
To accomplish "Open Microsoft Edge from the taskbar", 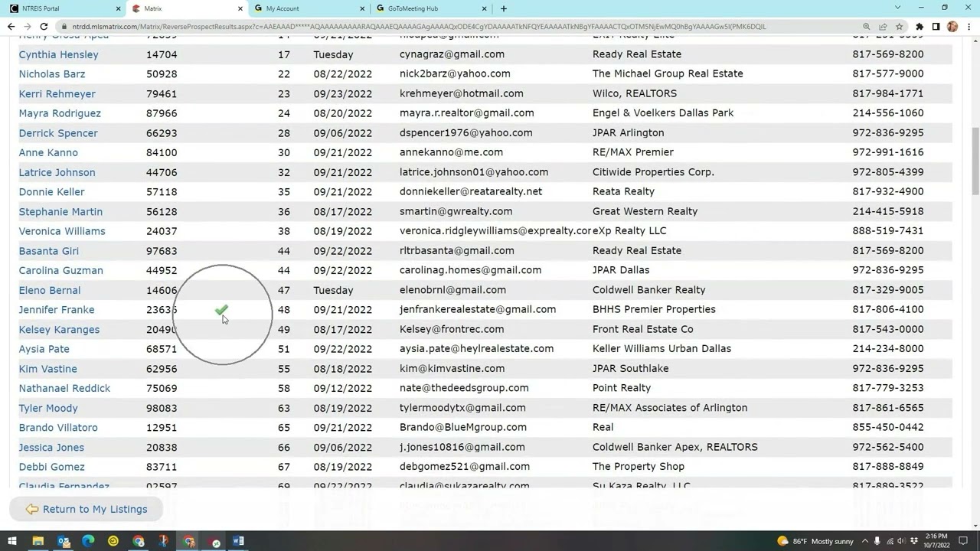I will pyautogui.click(x=88, y=542).
